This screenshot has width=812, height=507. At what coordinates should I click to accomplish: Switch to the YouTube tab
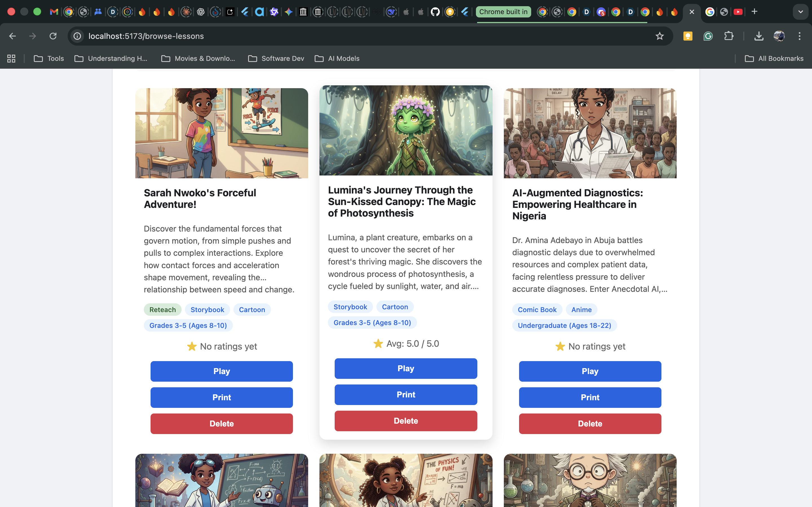pyautogui.click(x=738, y=12)
